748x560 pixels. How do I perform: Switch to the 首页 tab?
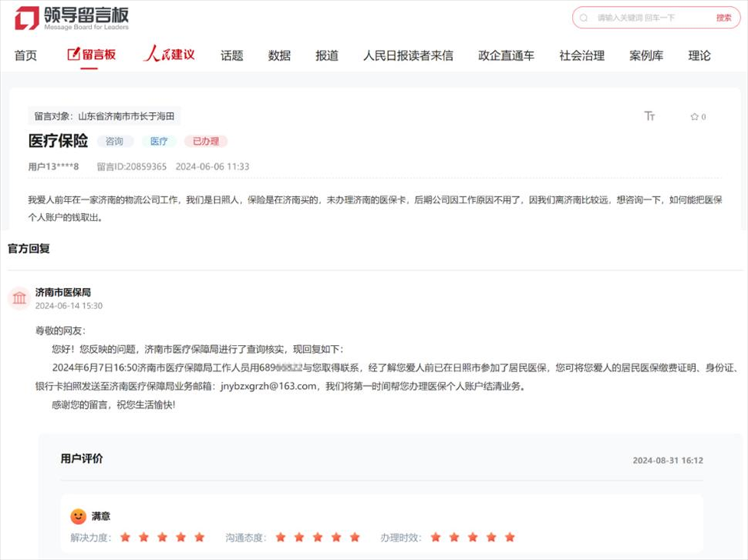(26, 55)
